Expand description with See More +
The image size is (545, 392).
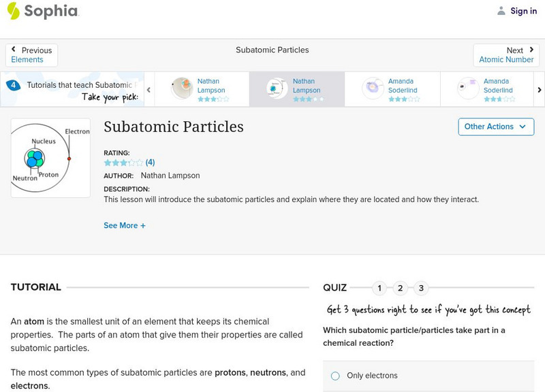[125, 225]
